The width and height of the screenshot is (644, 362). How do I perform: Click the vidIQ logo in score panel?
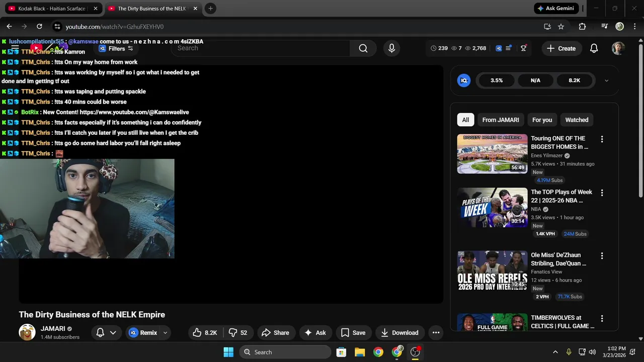[x=464, y=80]
